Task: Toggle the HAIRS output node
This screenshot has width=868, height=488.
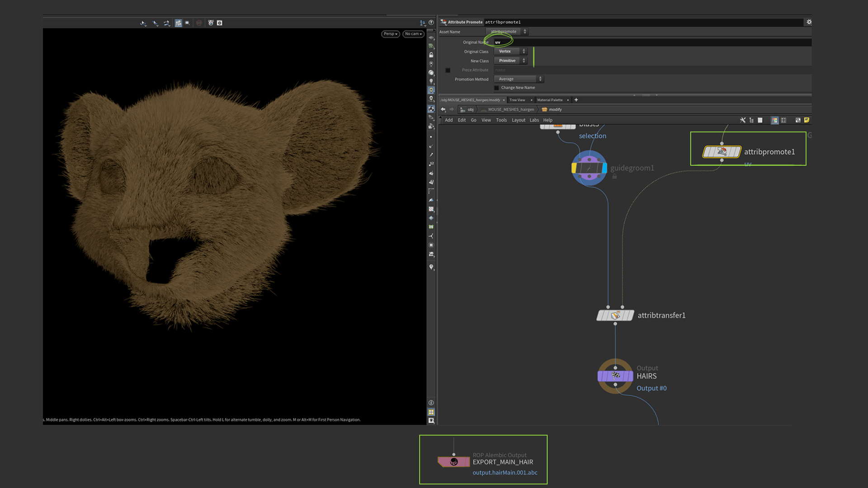Action: tap(615, 375)
